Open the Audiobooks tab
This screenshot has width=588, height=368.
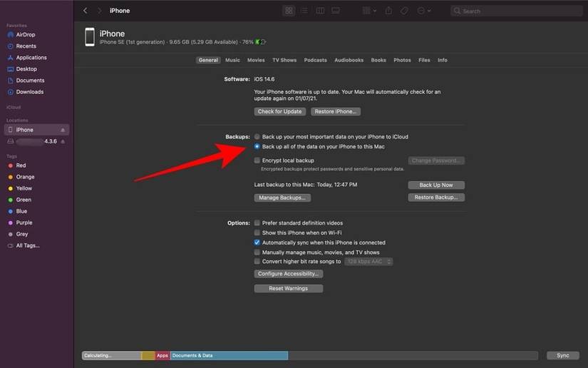(x=349, y=60)
